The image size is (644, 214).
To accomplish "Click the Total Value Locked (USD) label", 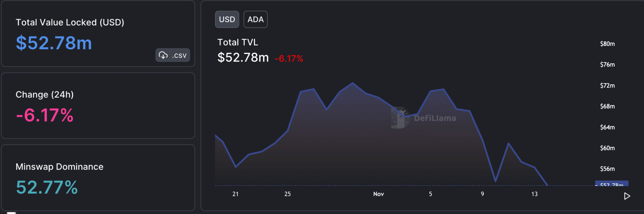I will [x=70, y=22].
